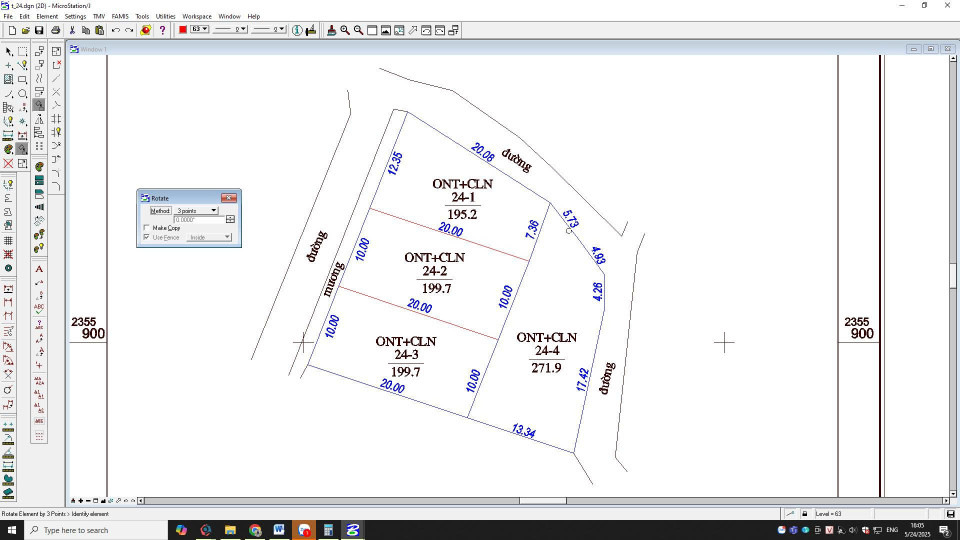Viewport: 960px width, 540px height.
Task: Close the Rotate dialog
Action: click(x=229, y=198)
